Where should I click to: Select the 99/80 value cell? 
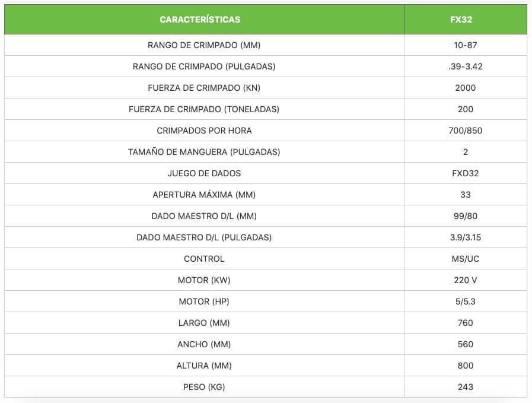click(x=466, y=216)
